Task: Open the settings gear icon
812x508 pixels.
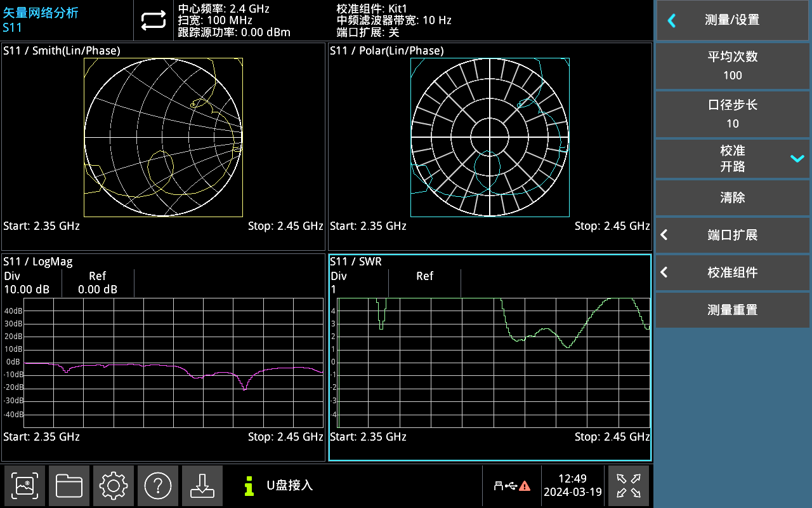Action: tap(114, 486)
